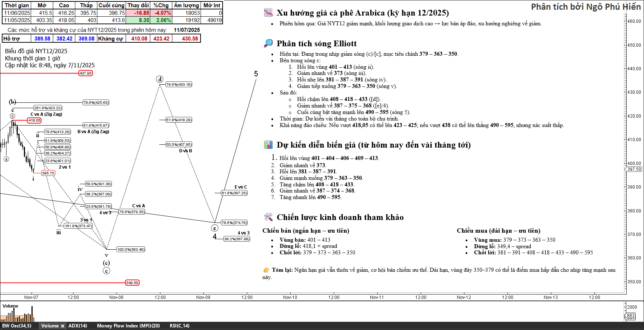
Task: Click the magnifier icon beside Elliott heading
Action: [x=268, y=43]
